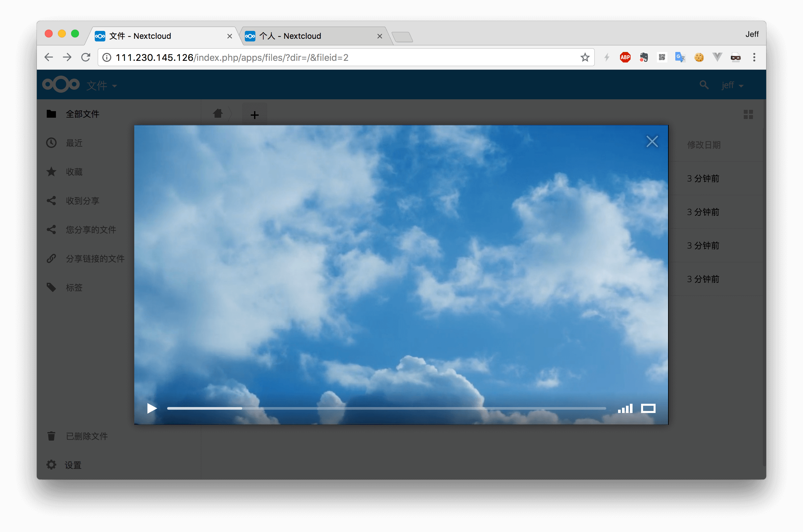Sort by 修改日期 column header
This screenshot has width=803, height=532.
(704, 145)
